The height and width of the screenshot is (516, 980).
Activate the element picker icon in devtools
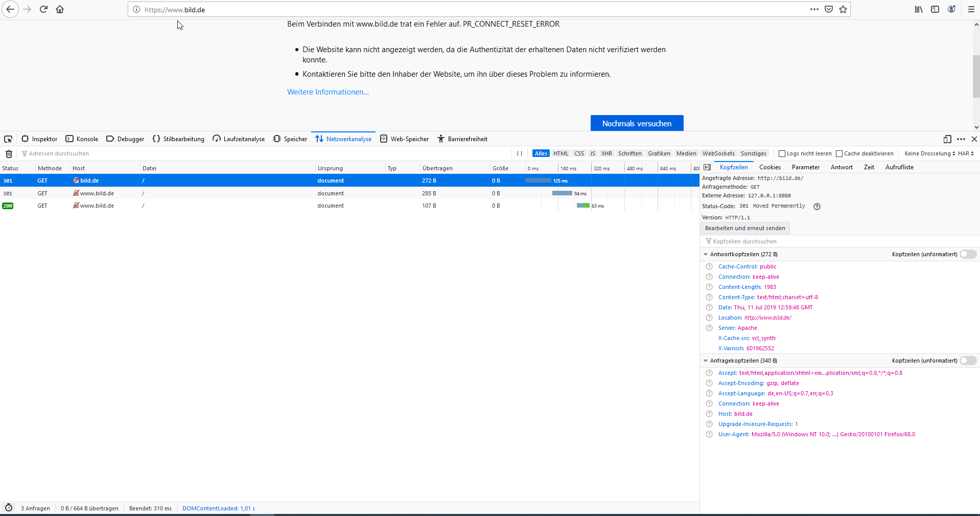(8, 139)
